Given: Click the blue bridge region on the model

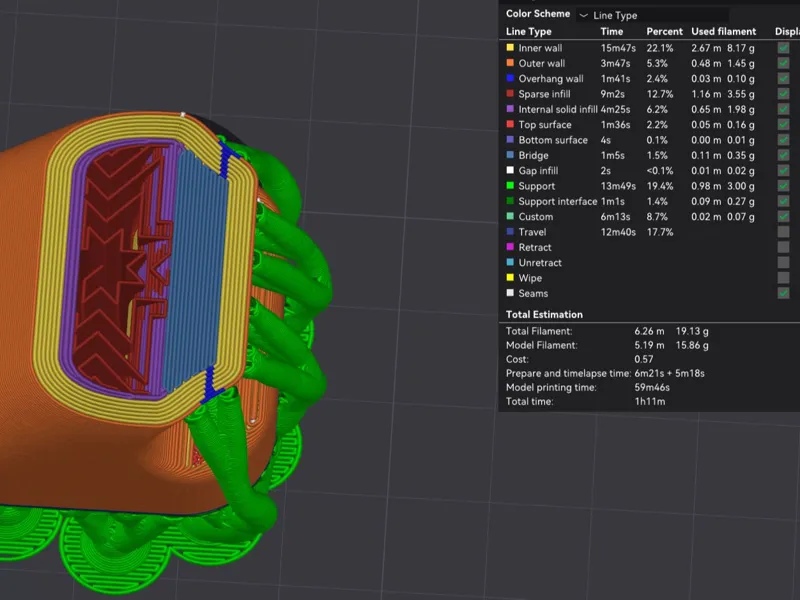Looking at the screenshot, I should [x=196, y=270].
